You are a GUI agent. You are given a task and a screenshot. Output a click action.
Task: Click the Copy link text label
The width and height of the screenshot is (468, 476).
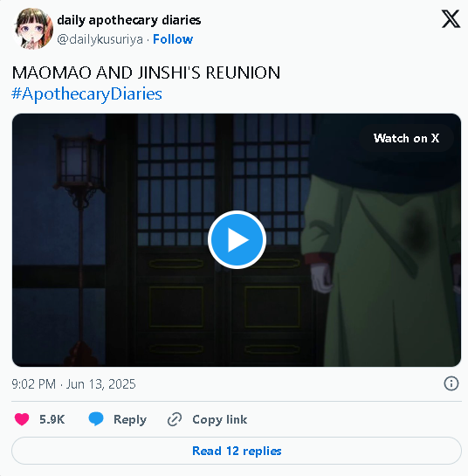pyautogui.click(x=220, y=419)
